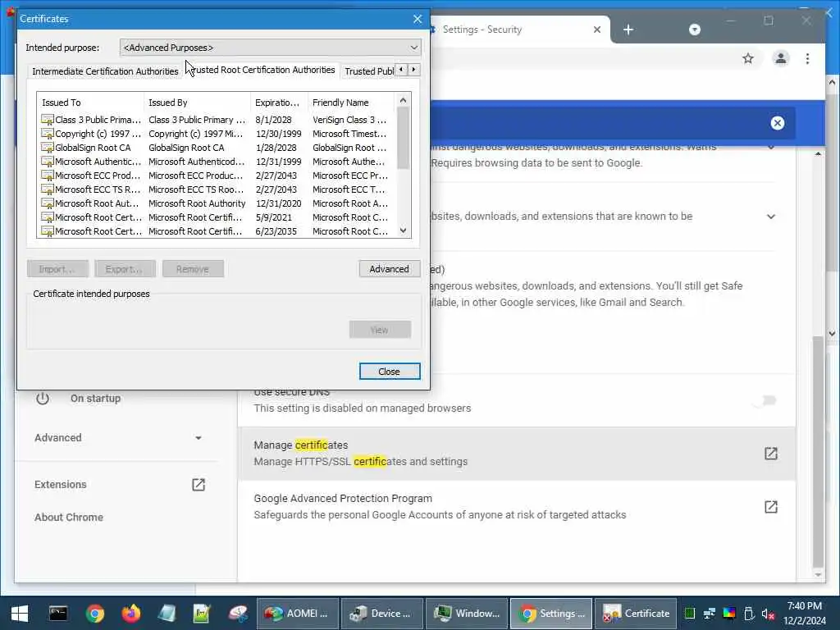Open the Intended purpose dropdown
This screenshot has width=840, height=630.
point(271,48)
